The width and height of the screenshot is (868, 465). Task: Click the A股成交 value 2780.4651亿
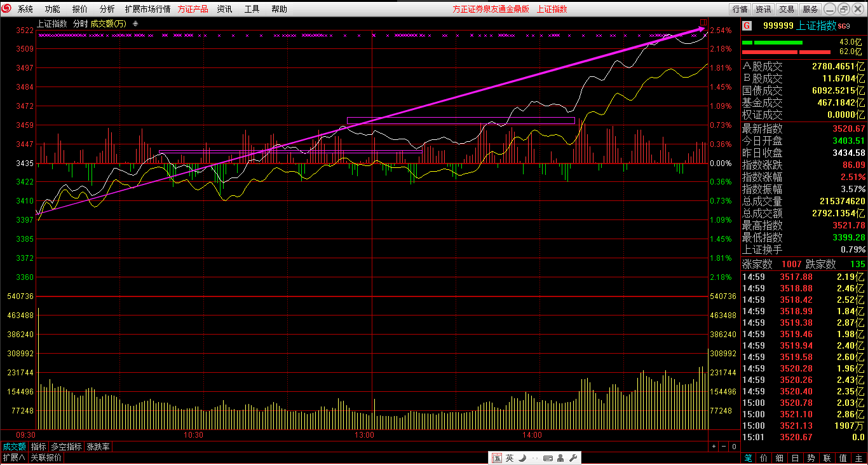point(839,67)
